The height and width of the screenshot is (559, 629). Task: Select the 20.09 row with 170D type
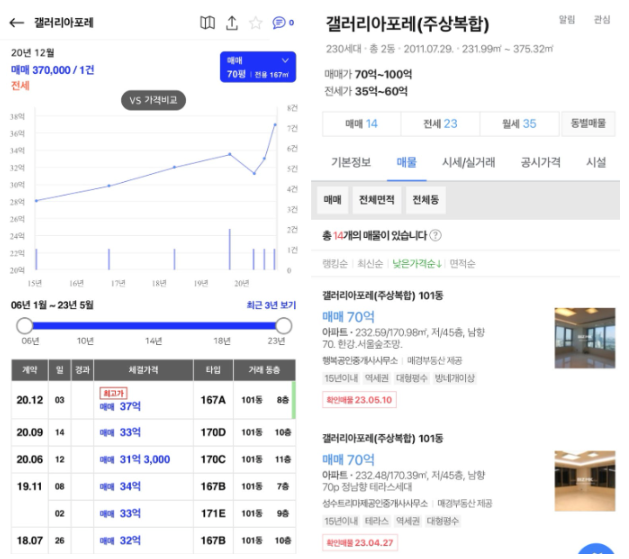(154, 432)
